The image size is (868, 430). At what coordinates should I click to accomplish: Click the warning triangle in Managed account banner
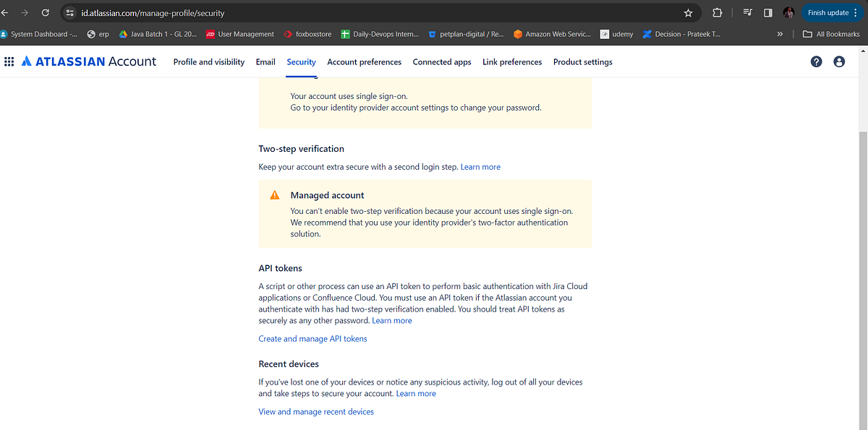pyautogui.click(x=274, y=194)
